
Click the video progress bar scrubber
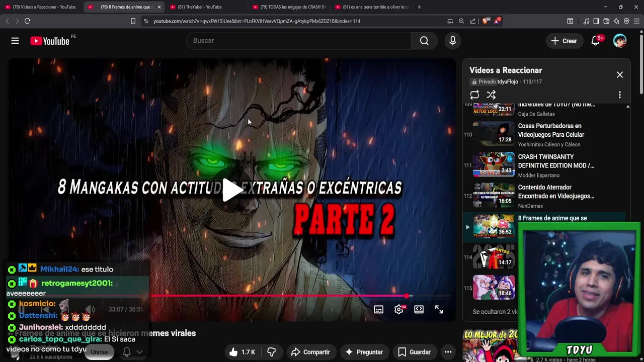407,296
